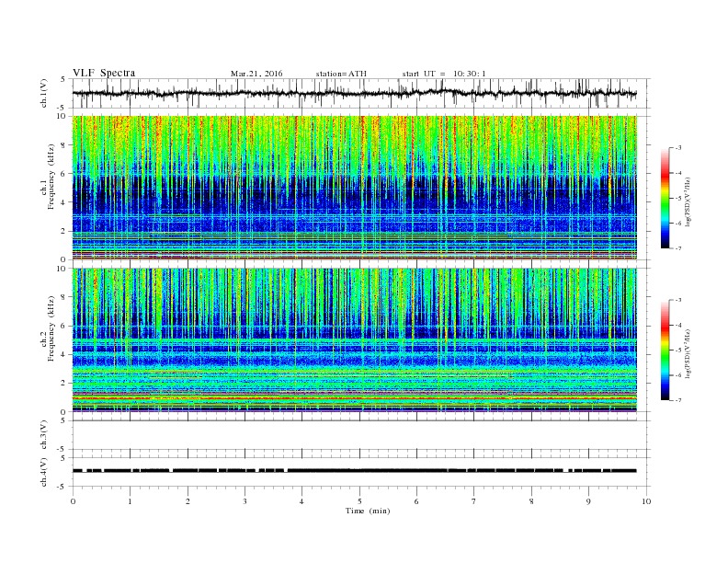Click the "-7" tick on ch.2 colorbar
Screen dimensions: 728x563
tap(677, 400)
